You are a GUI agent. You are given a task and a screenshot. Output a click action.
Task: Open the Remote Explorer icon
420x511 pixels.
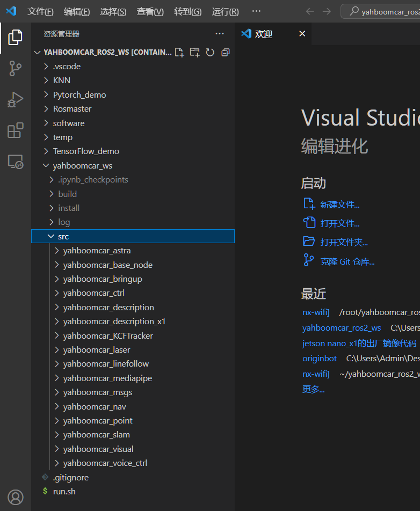15,162
